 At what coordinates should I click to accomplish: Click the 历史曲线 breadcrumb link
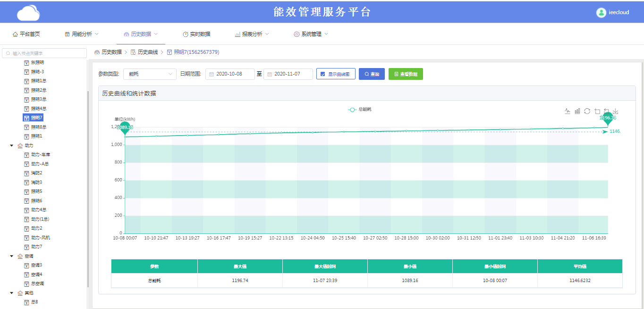click(148, 52)
